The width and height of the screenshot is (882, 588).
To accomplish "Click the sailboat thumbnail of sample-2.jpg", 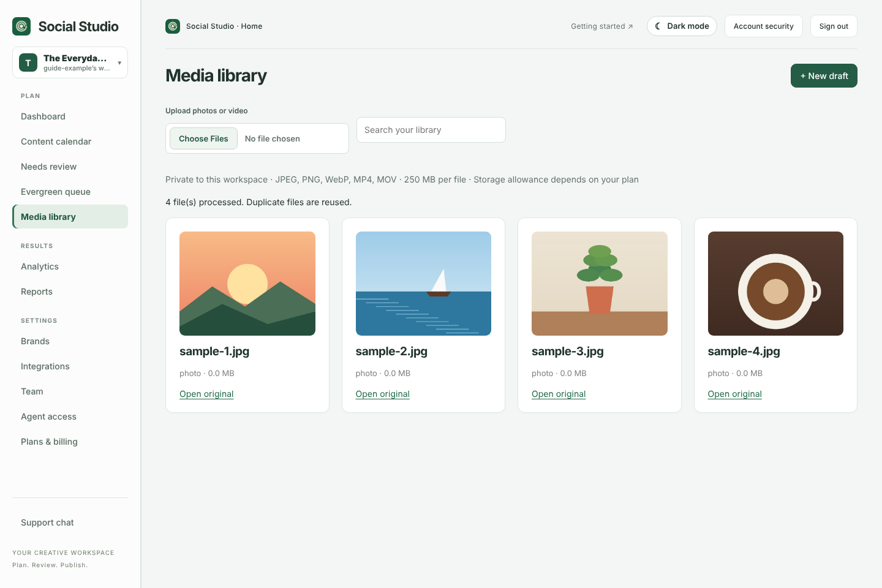I will pyautogui.click(x=423, y=284).
